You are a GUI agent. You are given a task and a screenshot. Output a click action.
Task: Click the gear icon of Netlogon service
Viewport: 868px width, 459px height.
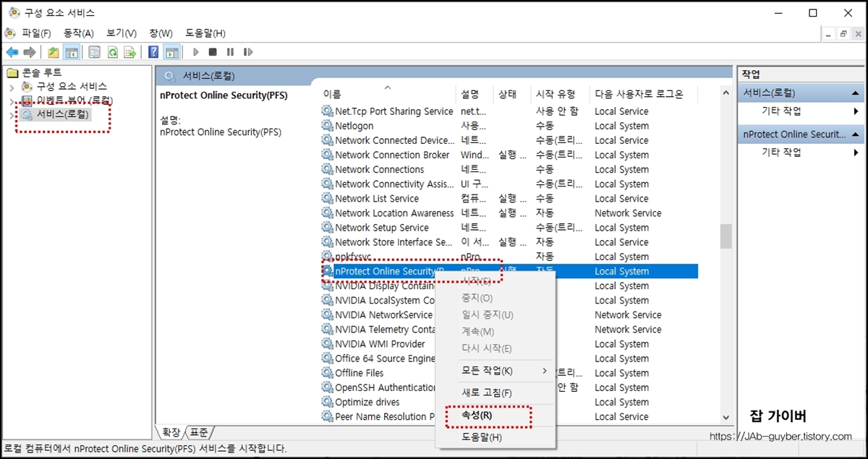point(328,126)
